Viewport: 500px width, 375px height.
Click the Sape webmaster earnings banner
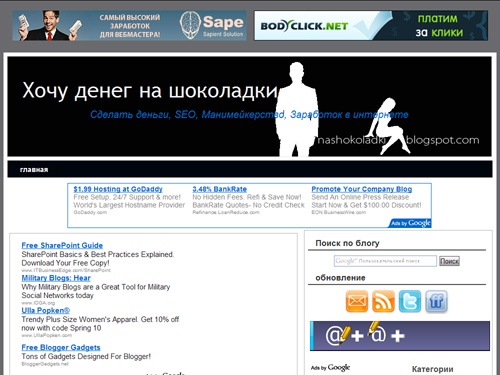pyautogui.click(x=129, y=26)
